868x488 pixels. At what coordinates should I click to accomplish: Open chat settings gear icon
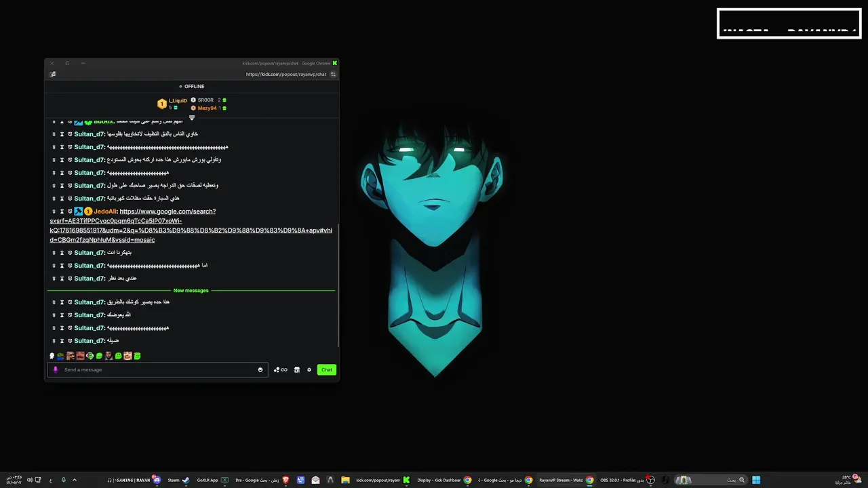[x=309, y=370]
